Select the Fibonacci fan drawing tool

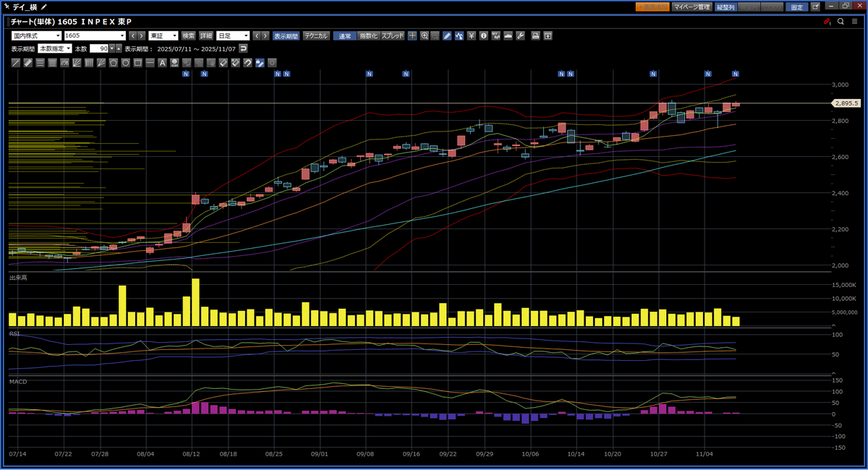click(x=76, y=63)
